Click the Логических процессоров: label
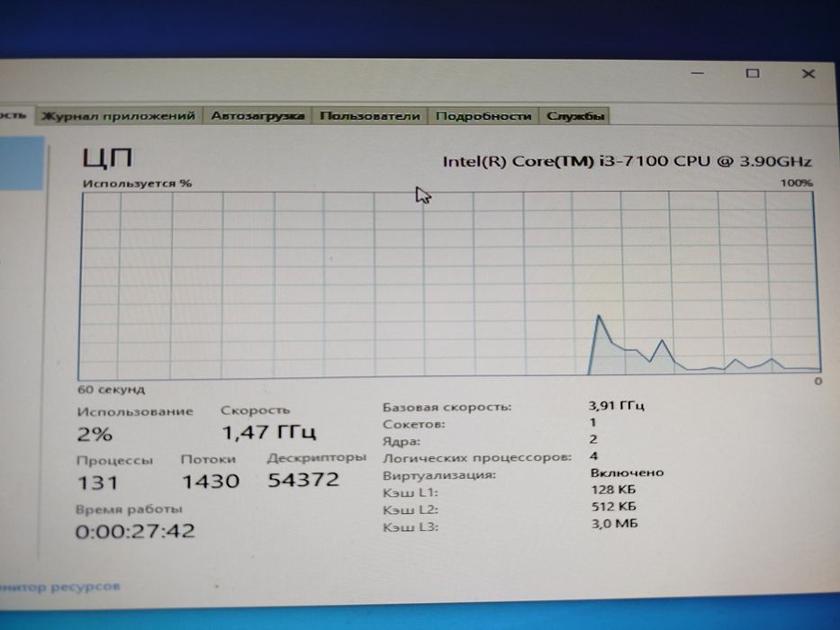This screenshot has width=840, height=630. (x=477, y=458)
